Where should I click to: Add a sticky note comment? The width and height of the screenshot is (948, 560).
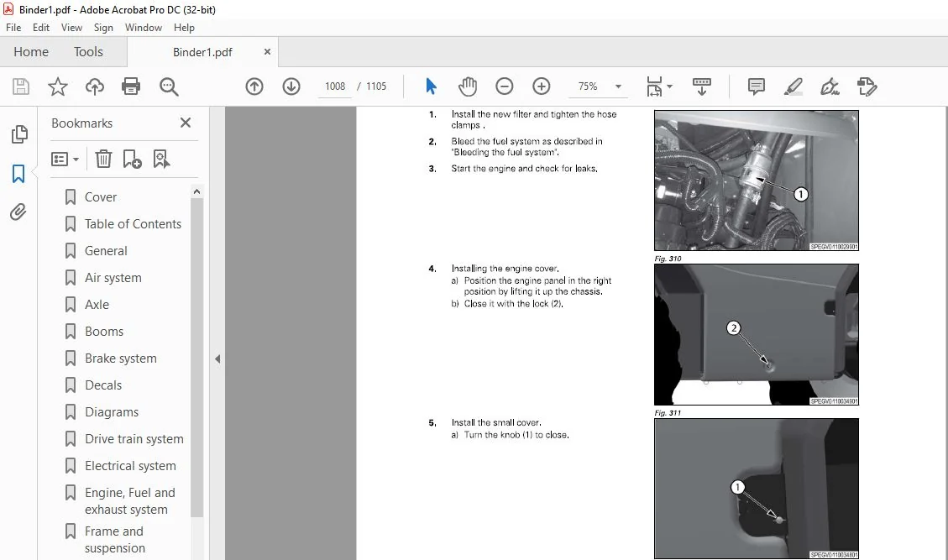pos(756,86)
